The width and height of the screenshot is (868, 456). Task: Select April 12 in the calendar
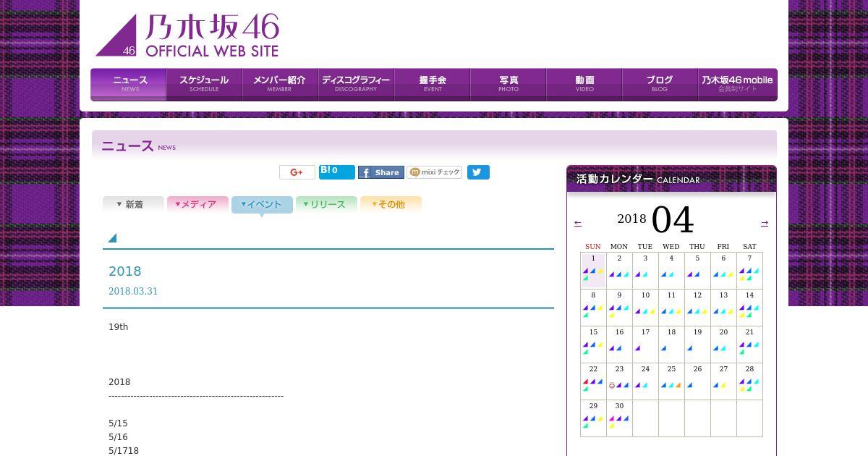click(x=697, y=307)
